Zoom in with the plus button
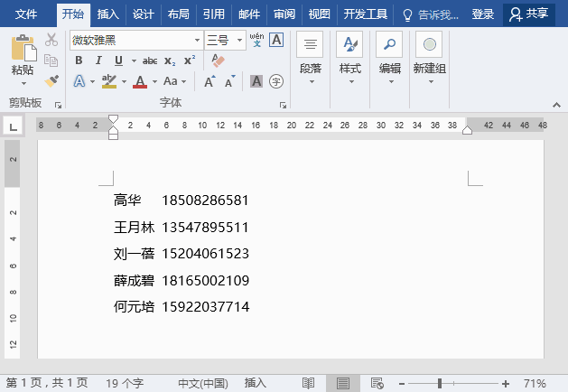This screenshot has width=568, height=392. coord(506,383)
